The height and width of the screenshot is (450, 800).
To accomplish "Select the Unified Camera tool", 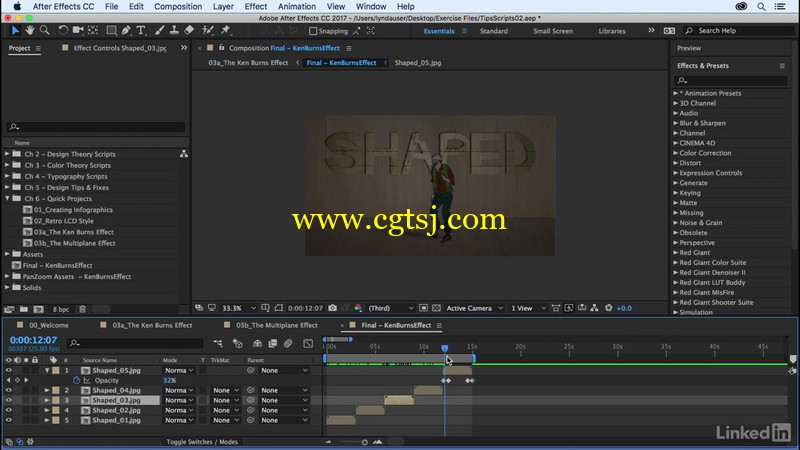I will (78, 31).
